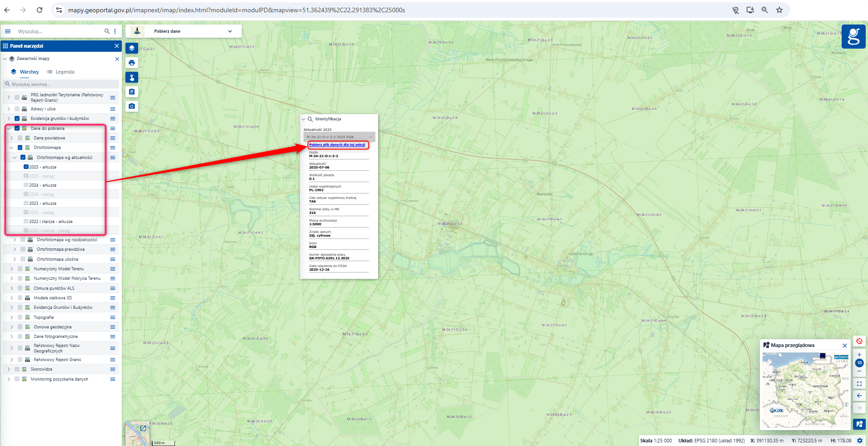Switch the map to fullscreen extent
The height and width of the screenshot is (446, 868).
tap(859, 384)
